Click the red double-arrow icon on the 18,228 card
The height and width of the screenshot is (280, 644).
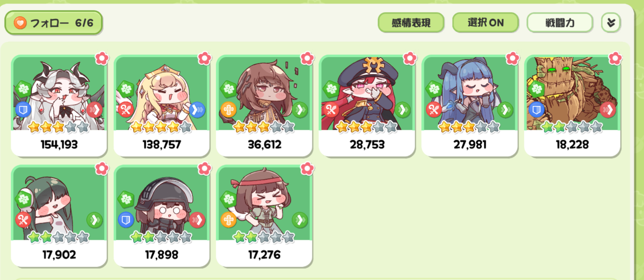click(608, 110)
